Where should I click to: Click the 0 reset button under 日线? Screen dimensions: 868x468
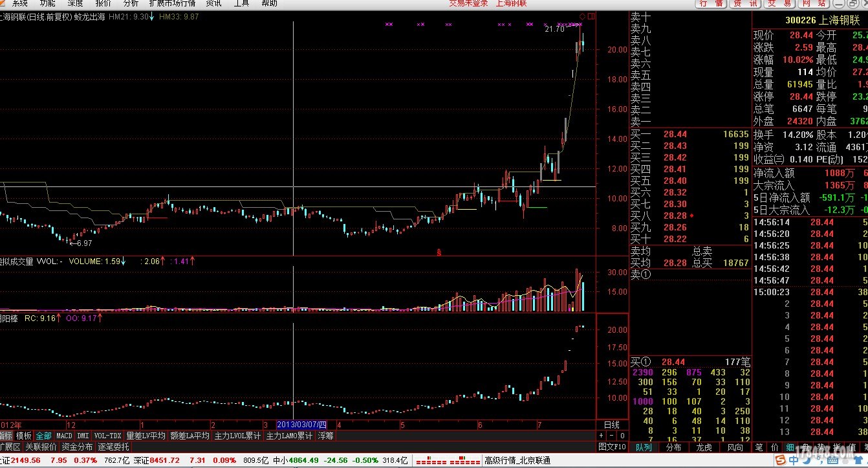click(622, 436)
